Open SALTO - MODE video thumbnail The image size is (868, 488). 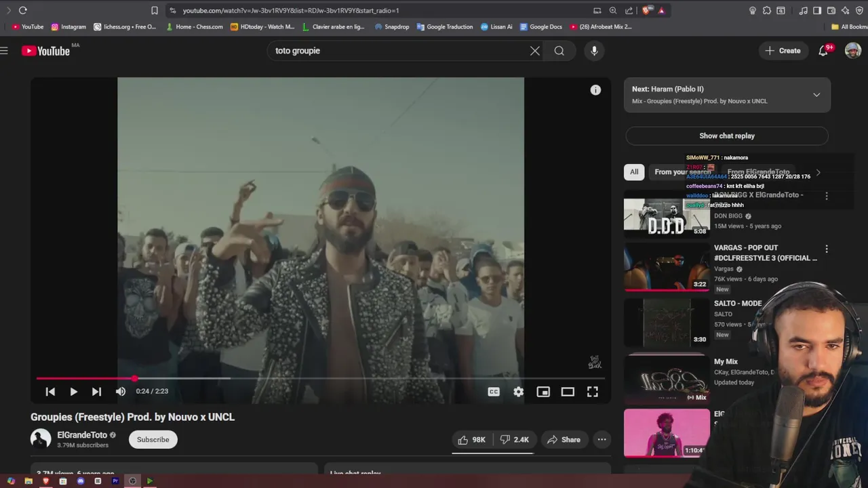[667, 323]
